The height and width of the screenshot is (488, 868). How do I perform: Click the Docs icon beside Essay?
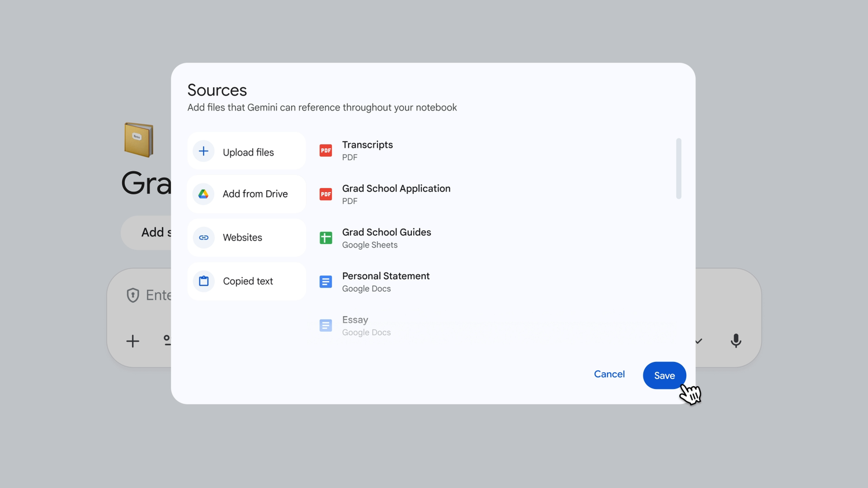tap(326, 326)
